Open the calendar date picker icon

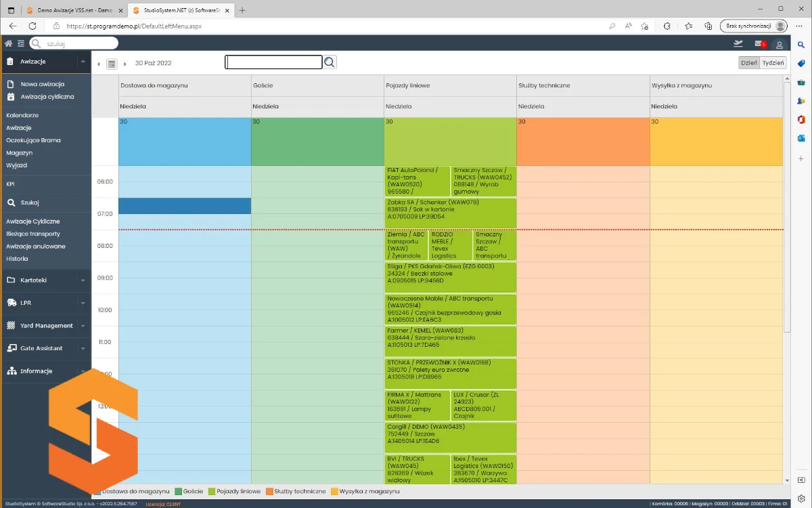pos(112,64)
